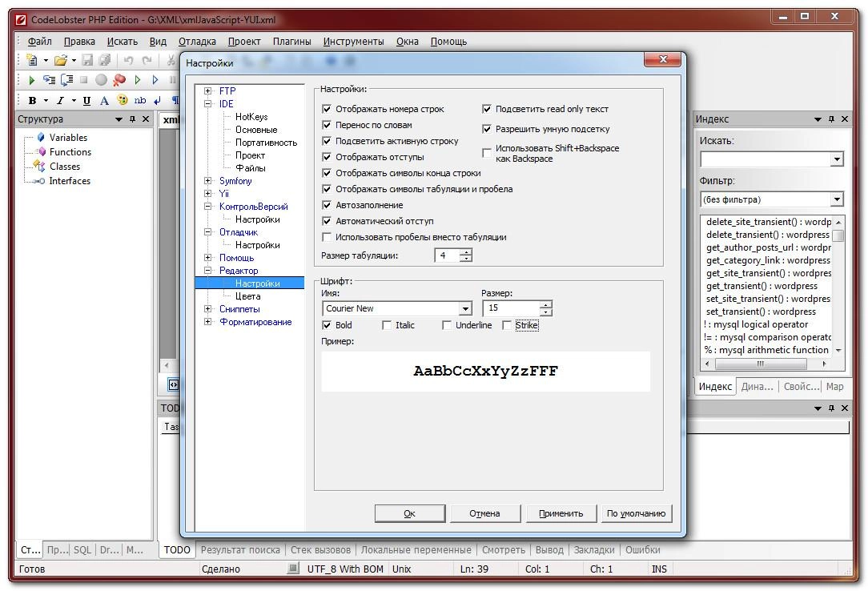Click the blue outlined play icon
The image size is (868, 591).
[x=155, y=80]
